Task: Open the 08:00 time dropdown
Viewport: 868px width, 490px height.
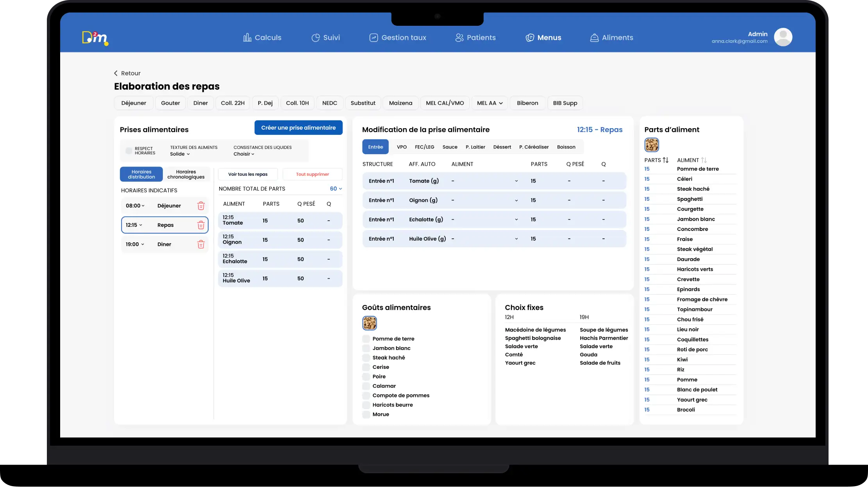Action: 135,206
